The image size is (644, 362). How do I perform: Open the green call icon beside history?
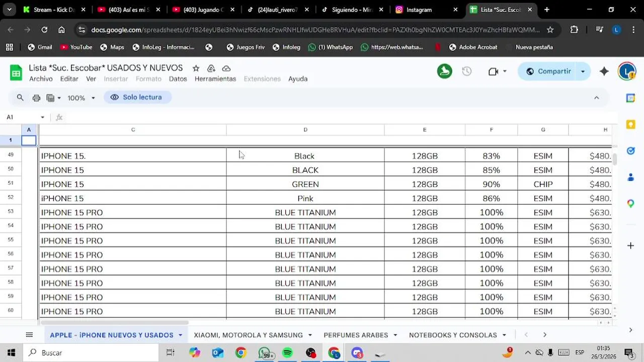coord(444,71)
